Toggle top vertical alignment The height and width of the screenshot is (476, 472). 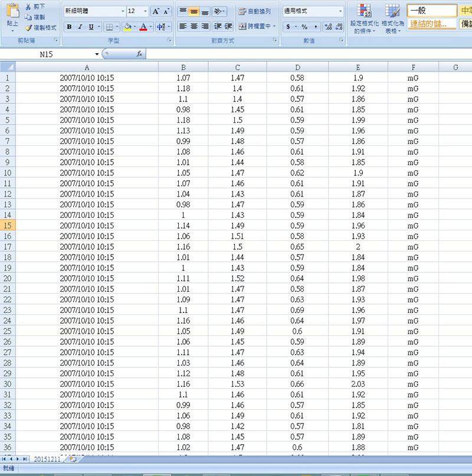[x=183, y=11]
